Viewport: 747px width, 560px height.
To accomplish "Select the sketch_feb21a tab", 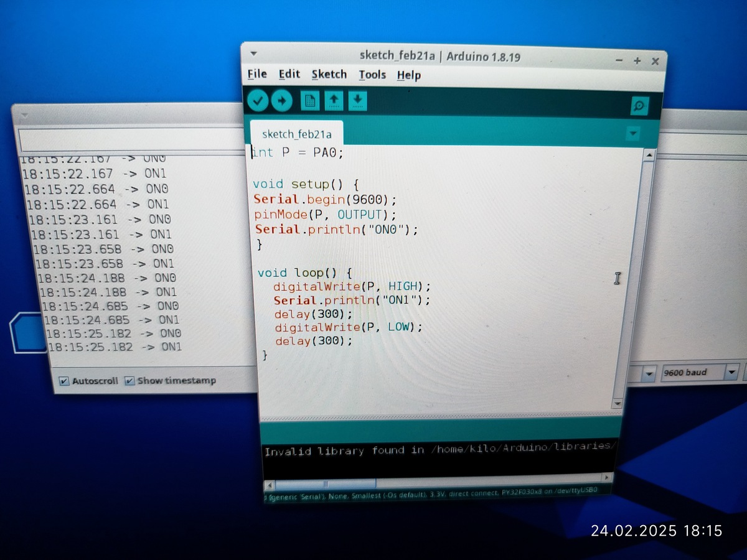I will (297, 134).
